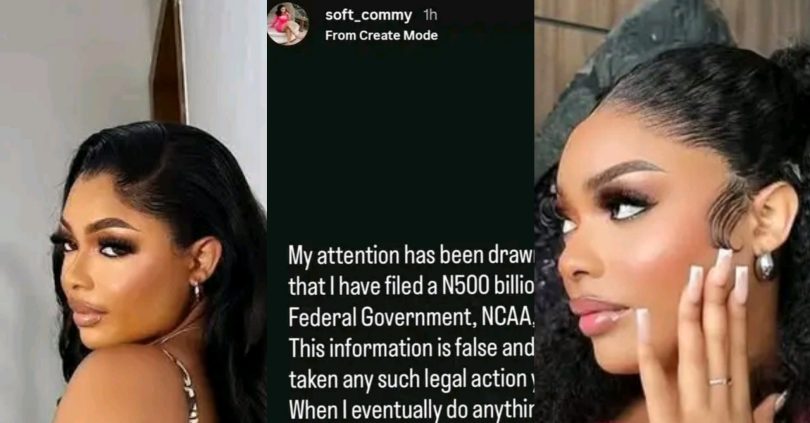Tap the From Create Mode label
This screenshot has width=810, height=423.
point(381,36)
